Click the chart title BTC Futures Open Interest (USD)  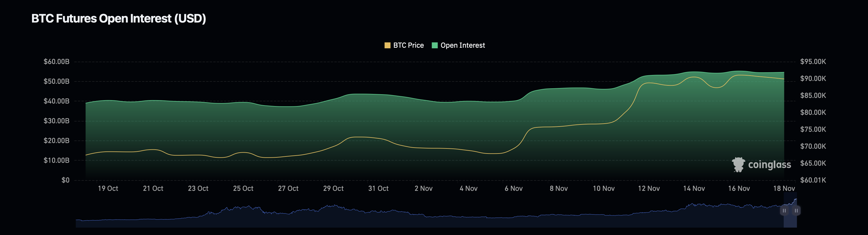point(119,18)
